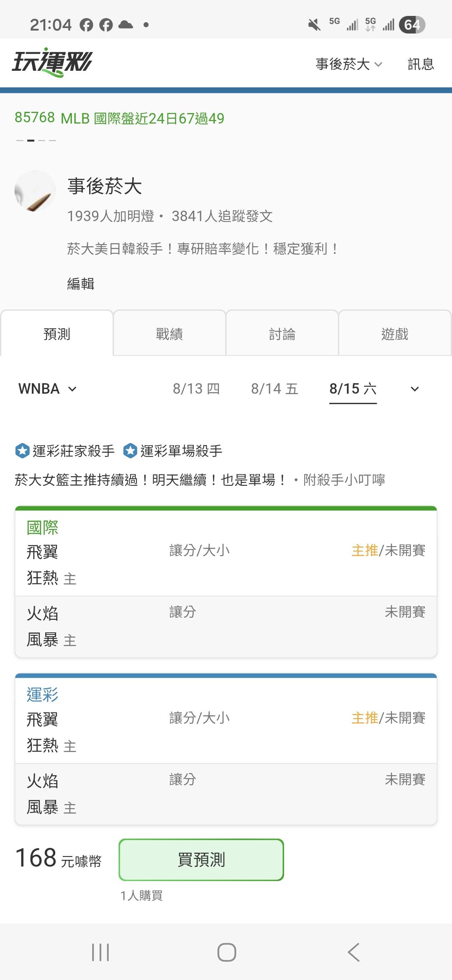Tap the battery indicator in status bar

412,25
